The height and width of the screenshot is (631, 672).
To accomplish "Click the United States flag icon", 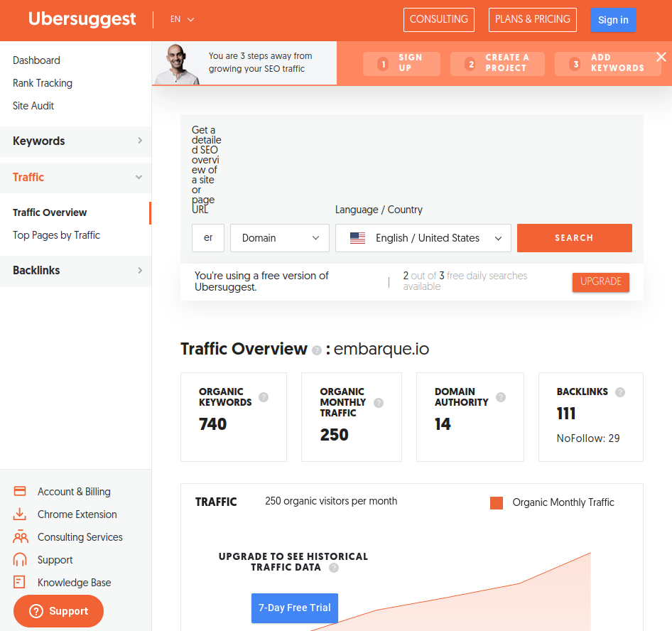I will click(357, 238).
